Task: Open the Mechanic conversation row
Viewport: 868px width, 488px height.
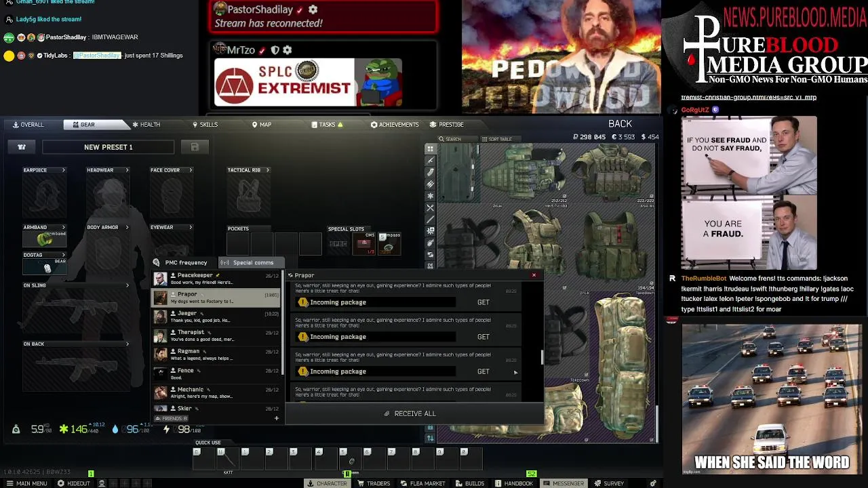Action: tap(216, 392)
